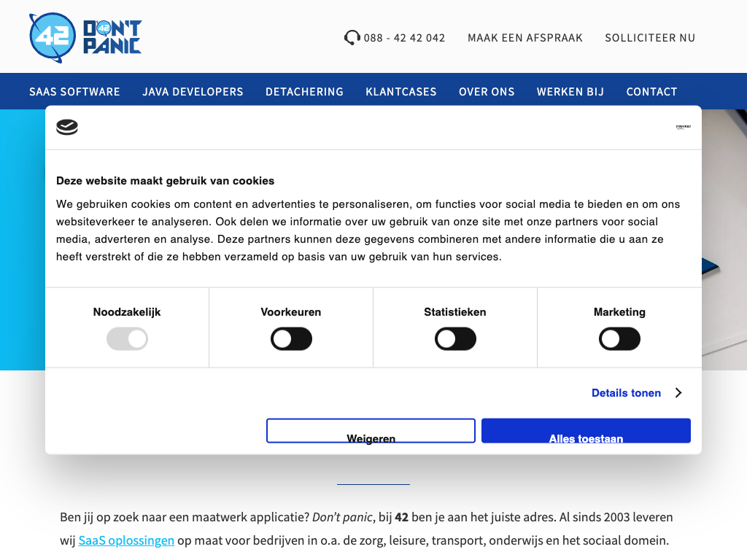This screenshot has width=747, height=560.
Task: Open the Klantcases menu item
Action: (401, 92)
